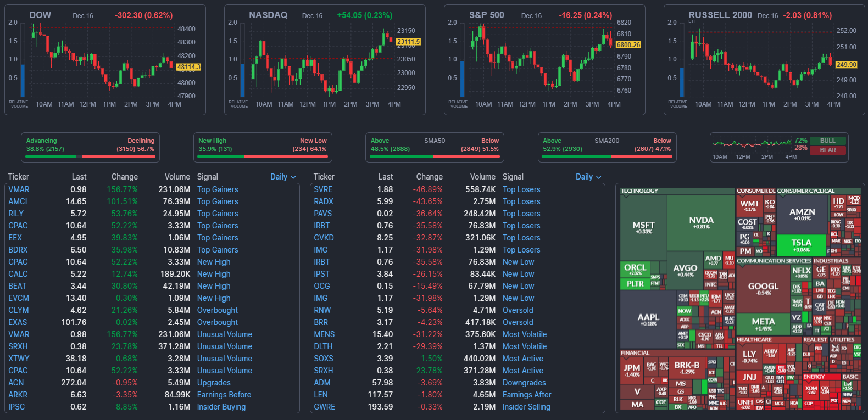Open the DOW intraday chart
This screenshot has width=868, height=420.
pyautogui.click(x=105, y=60)
